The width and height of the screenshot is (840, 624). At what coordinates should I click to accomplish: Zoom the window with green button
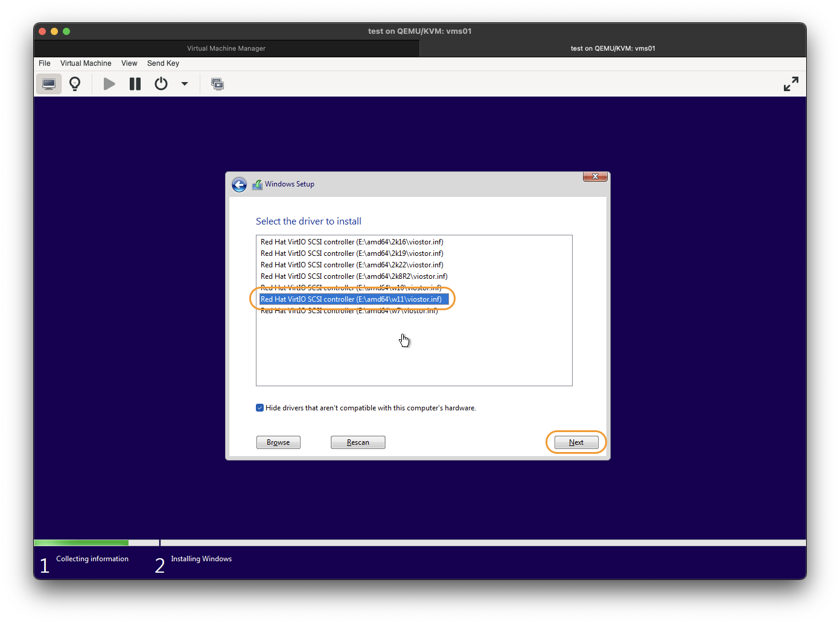[66, 31]
